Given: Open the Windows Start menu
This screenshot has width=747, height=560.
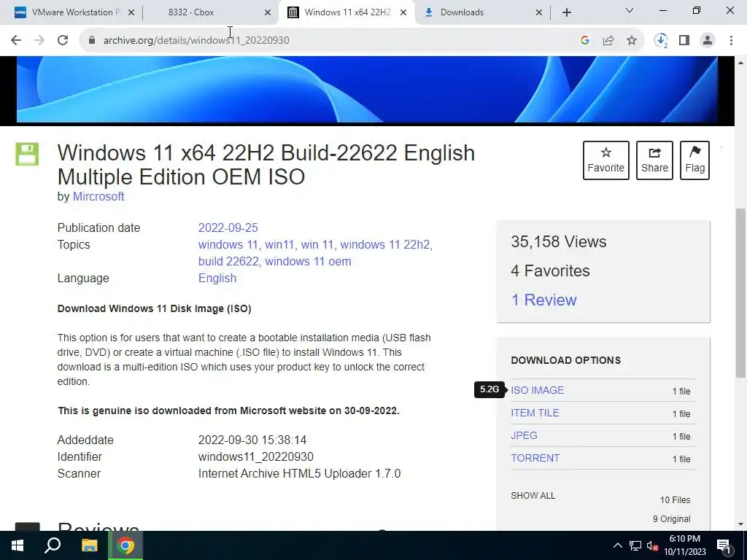Looking at the screenshot, I should [18, 545].
